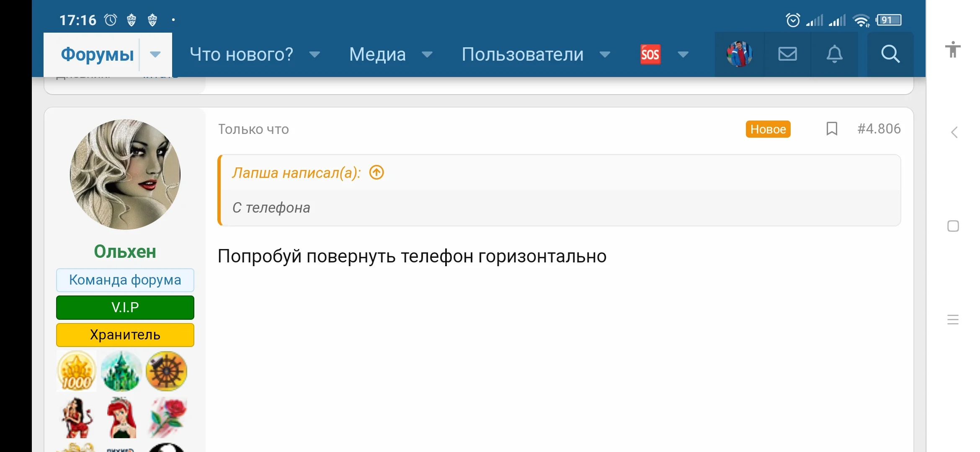Open the notifications bell
The height and width of the screenshot is (452, 980).
pos(835,54)
